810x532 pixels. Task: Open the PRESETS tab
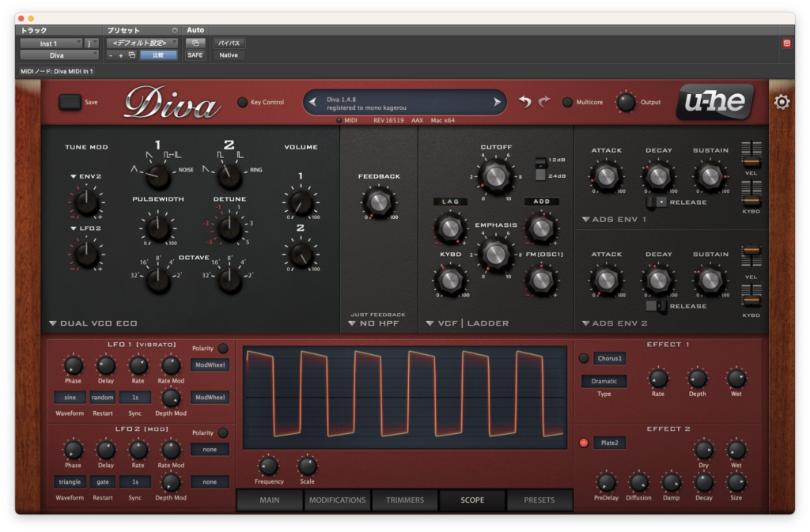coord(539,500)
